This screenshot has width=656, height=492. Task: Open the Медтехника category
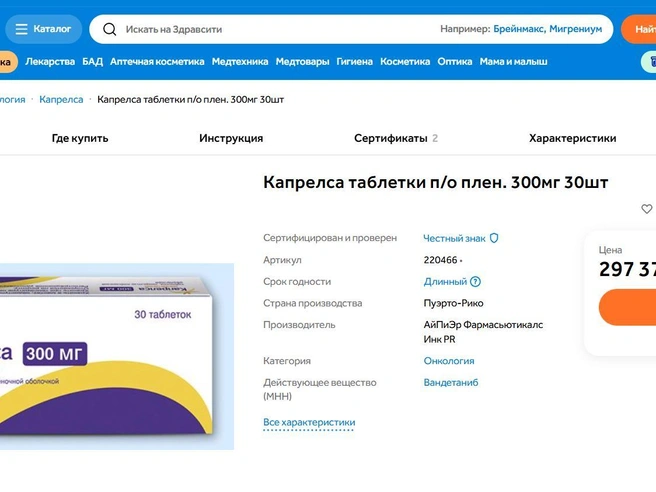click(x=240, y=62)
